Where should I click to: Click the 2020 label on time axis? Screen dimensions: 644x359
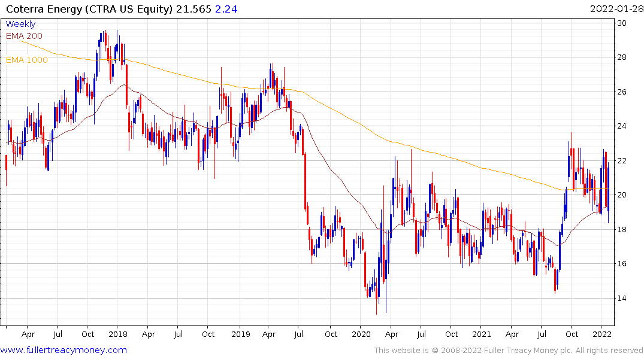361,334
